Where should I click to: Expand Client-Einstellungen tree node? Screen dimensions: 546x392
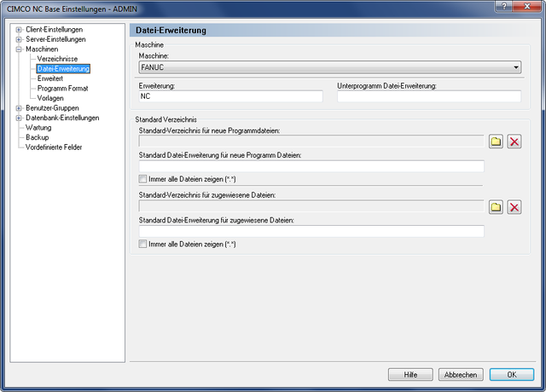point(19,30)
